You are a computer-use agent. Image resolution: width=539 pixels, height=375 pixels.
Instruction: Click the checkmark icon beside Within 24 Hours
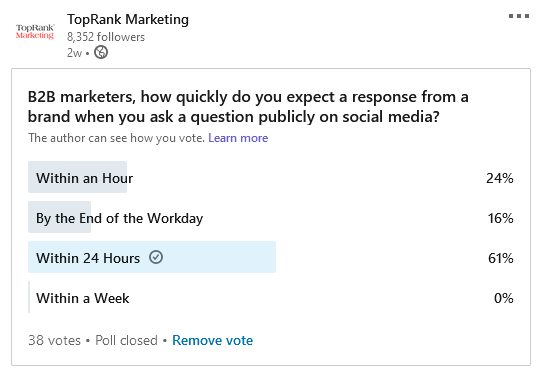coord(156,257)
